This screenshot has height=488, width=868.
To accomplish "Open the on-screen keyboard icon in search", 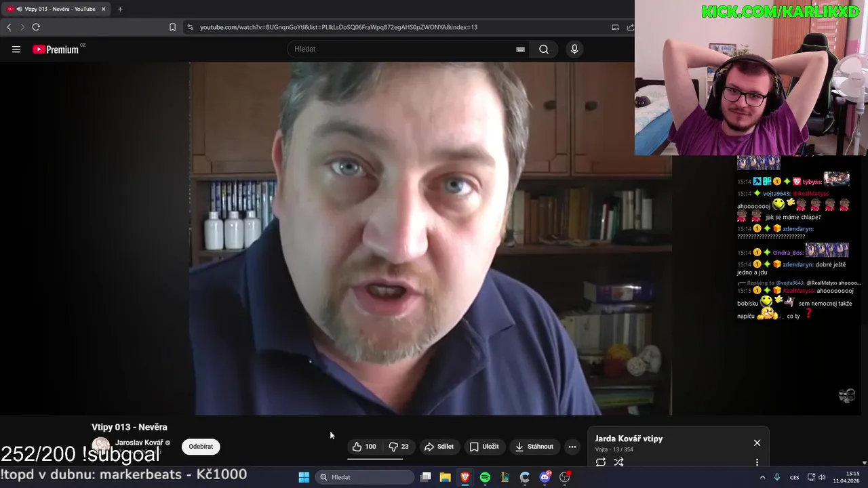I will point(520,49).
